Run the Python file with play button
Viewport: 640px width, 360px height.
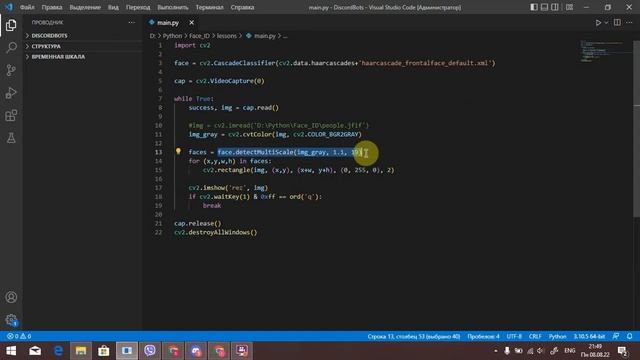(x=598, y=23)
